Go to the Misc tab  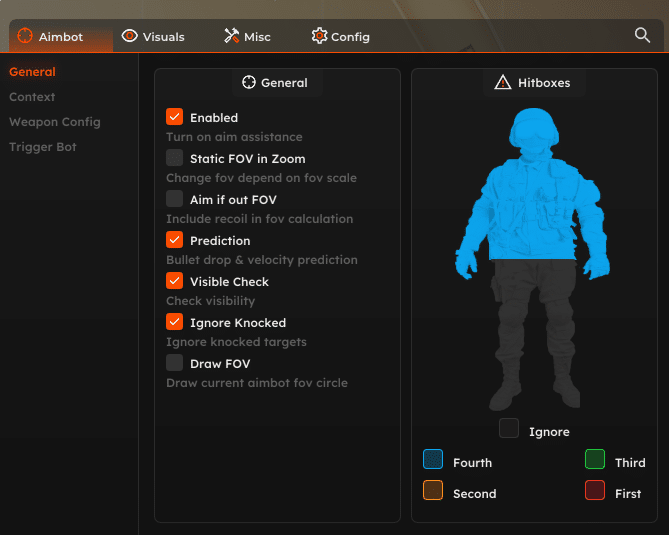tap(247, 37)
